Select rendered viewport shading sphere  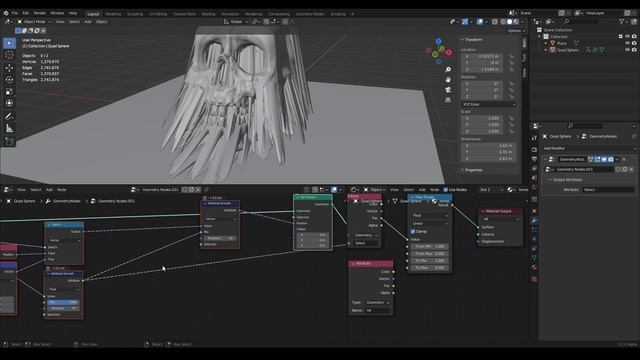click(x=516, y=22)
